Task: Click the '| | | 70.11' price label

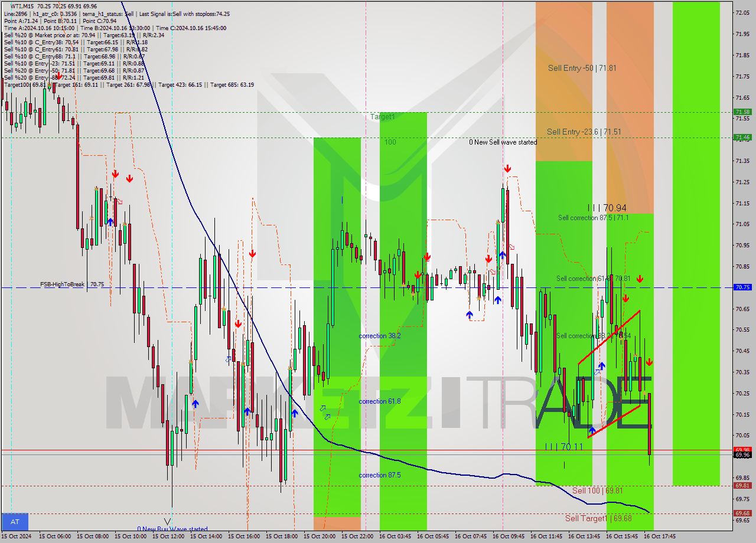Action: tap(563, 447)
